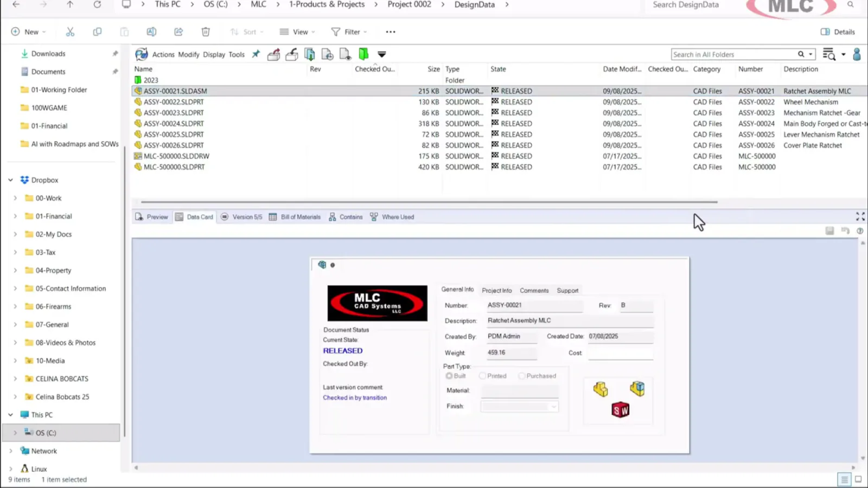The width and height of the screenshot is (868, 488).
Task: Select the Purchased part type radio button
Action: (x=522, y=376)
